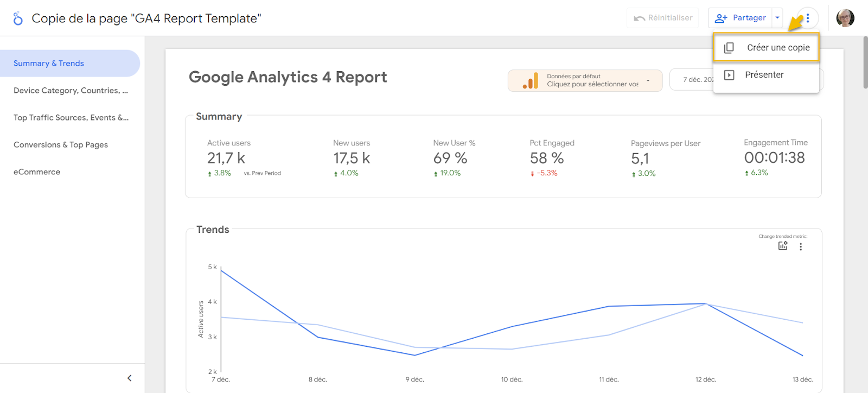This screenshot has width=868, height=393.
Task: Click the Réinitialiser button
Action: pos(663,18)
